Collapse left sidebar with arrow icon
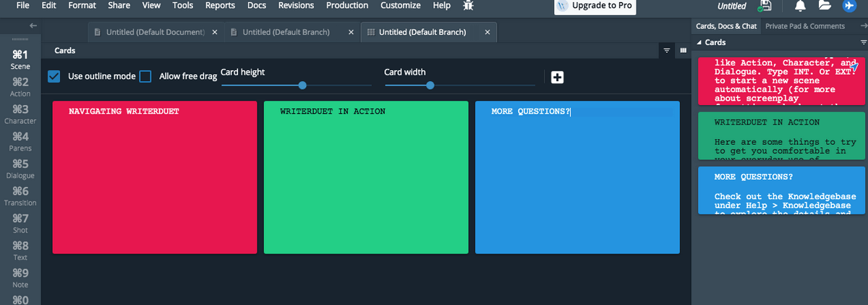 [x=33, y=26]
